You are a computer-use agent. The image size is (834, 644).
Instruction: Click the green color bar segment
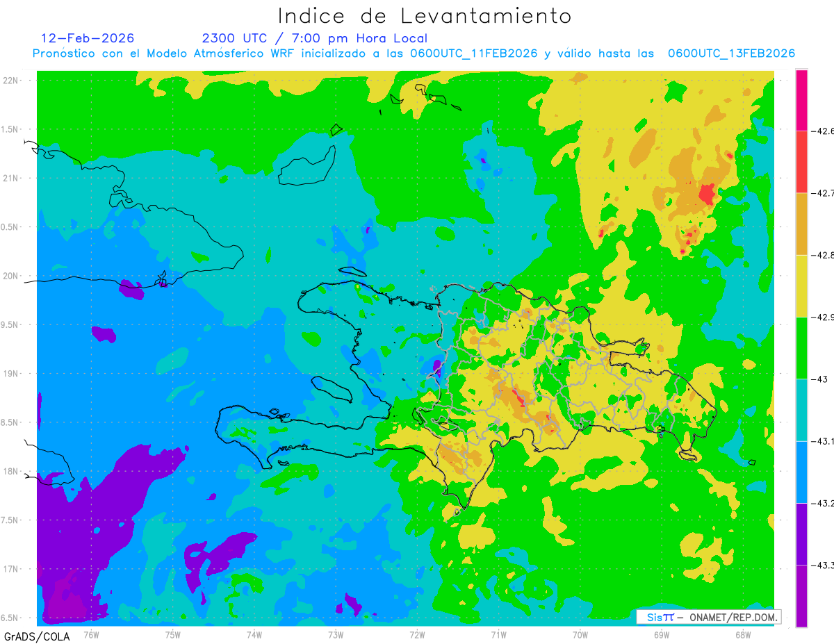[801, 347]
